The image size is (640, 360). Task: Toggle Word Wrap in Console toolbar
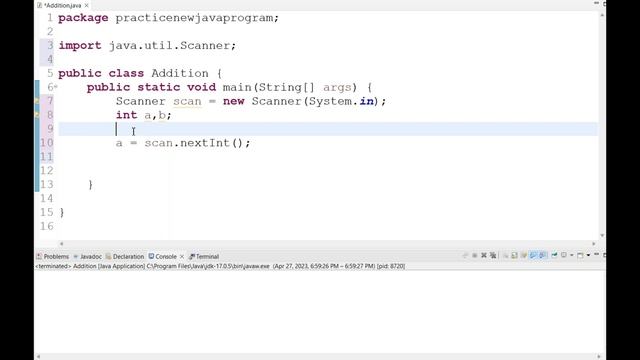click(524, 256)
